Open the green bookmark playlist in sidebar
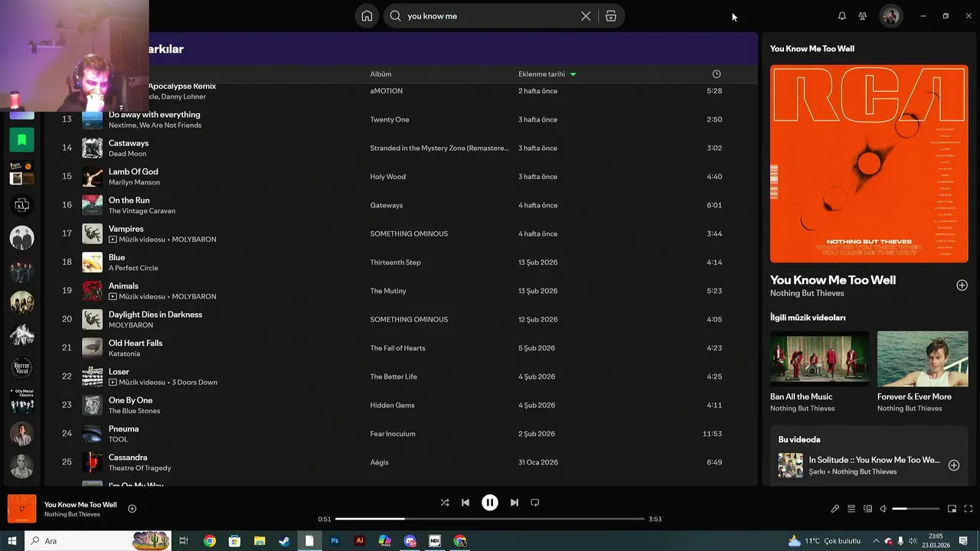Image resolution: width=980 pixels, height=551 pixels. pos(21,139)
